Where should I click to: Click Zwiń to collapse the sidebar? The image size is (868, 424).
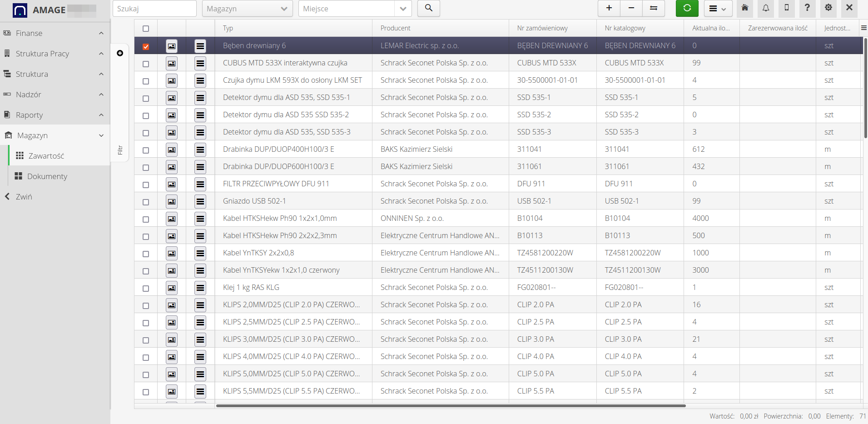[23, 196]
